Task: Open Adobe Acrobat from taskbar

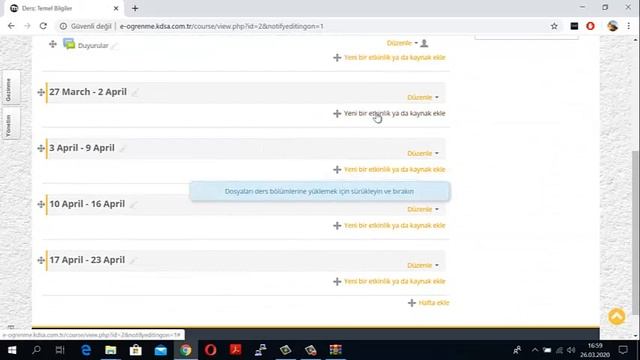Action: click(236, 350)
